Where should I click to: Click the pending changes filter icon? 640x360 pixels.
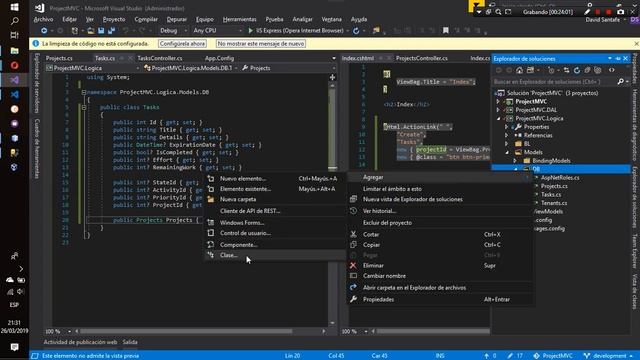click(551, 70)
